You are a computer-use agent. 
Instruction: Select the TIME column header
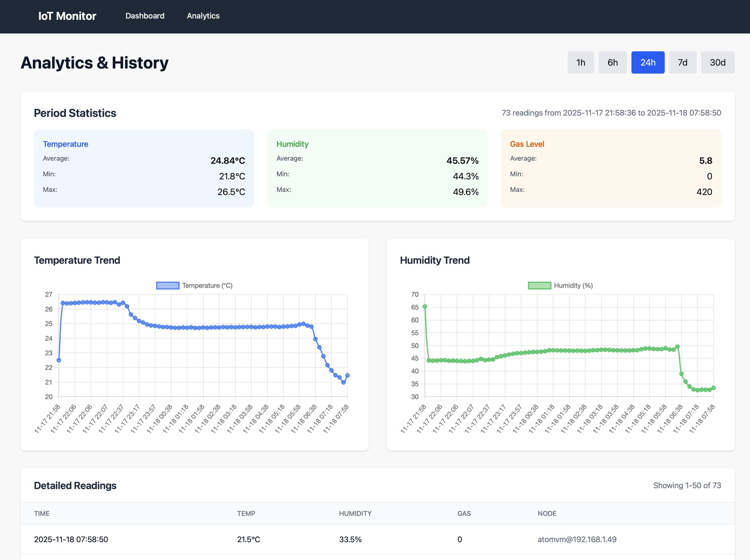click(x=42, y=513)
